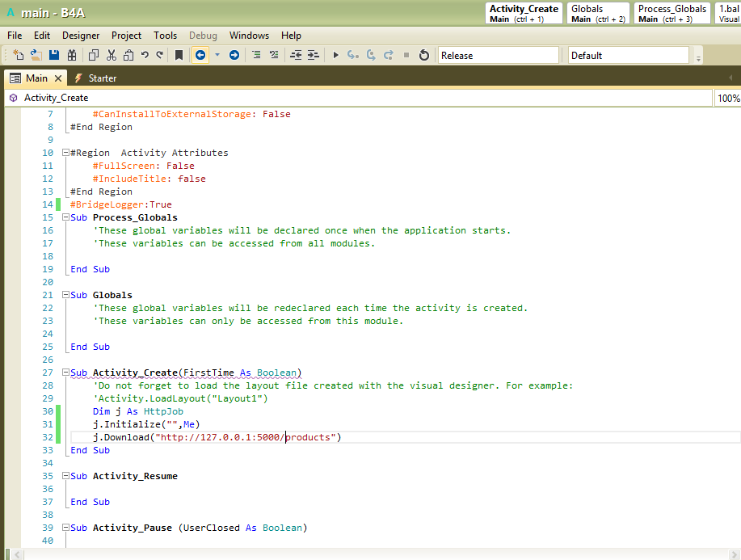
Task: Open the Designer menu
Action: (81, 36)
